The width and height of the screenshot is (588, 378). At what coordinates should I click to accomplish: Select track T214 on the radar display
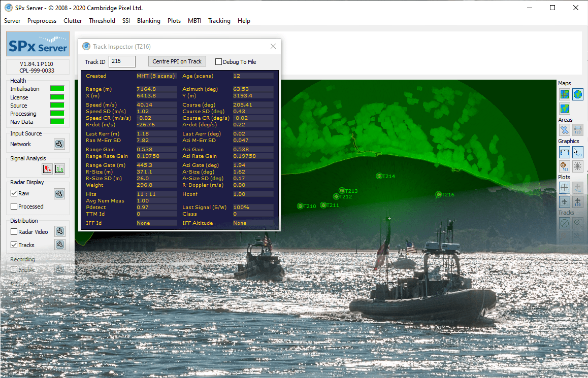coord(379,176)
